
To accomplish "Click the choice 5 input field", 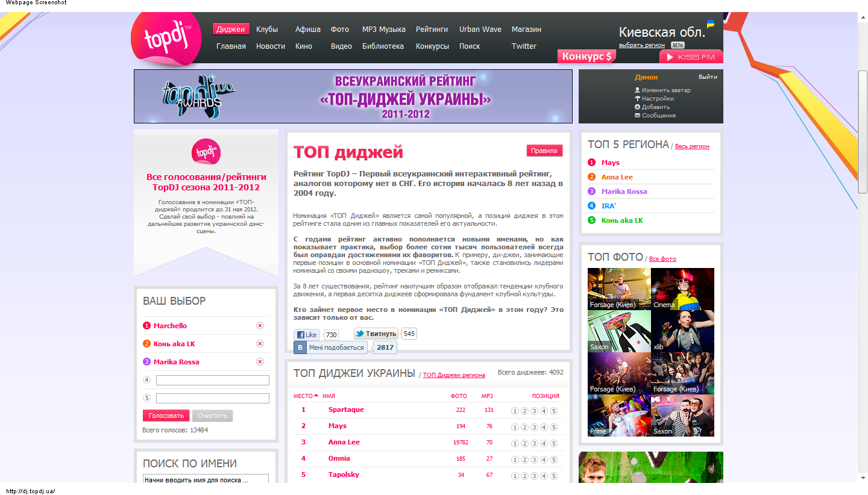I will tap(213, 398).
